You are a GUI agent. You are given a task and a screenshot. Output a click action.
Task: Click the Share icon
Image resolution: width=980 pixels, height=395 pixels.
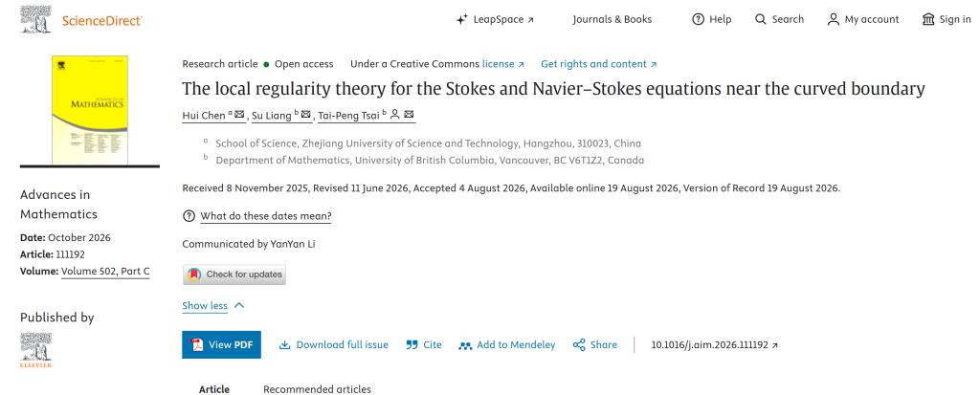click(579, 345)
